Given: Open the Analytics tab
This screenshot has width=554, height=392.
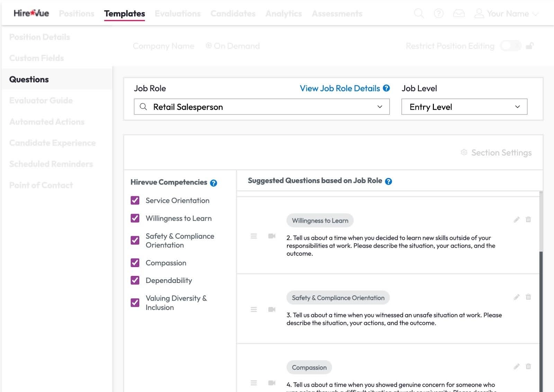Looking at the screenshot, I should point(284,14).
